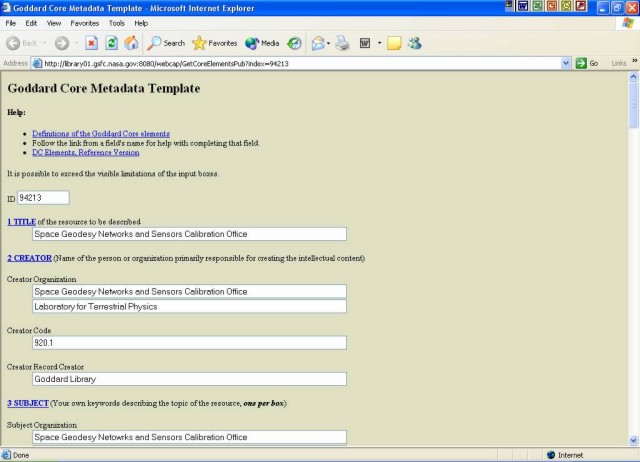Screen dimensions: 640x462
Task: Click the vertical scrollbar thumb
Action: [633, 105]
